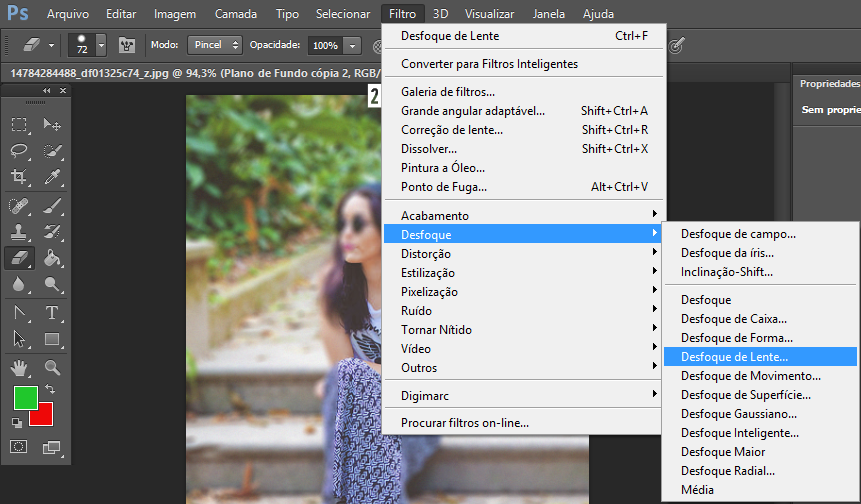The image size is (861, 504).
Task: Swap foreground and background colors
Action: pyautogui.click(x=50, y=389)
